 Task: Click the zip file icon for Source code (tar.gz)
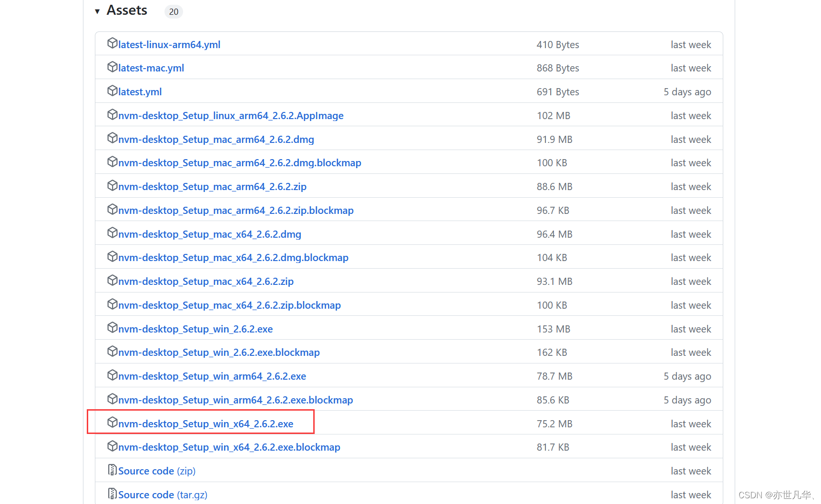click(113, 494)
